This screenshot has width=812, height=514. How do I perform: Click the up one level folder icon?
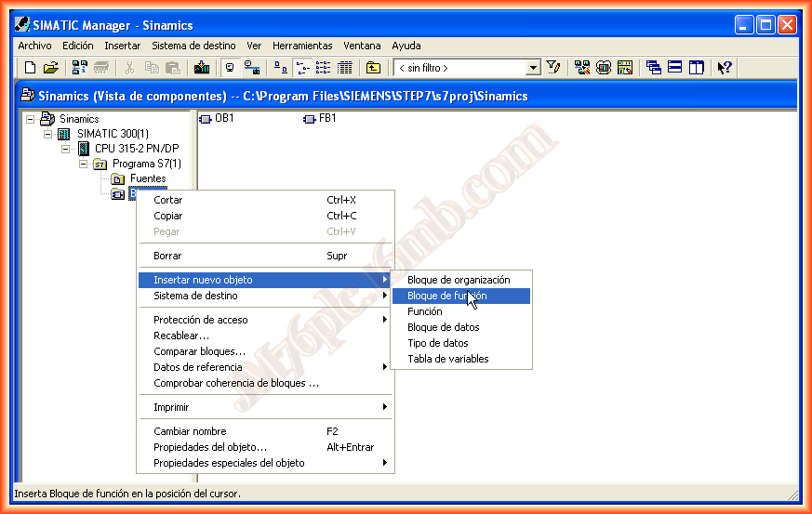click(373, 68)
